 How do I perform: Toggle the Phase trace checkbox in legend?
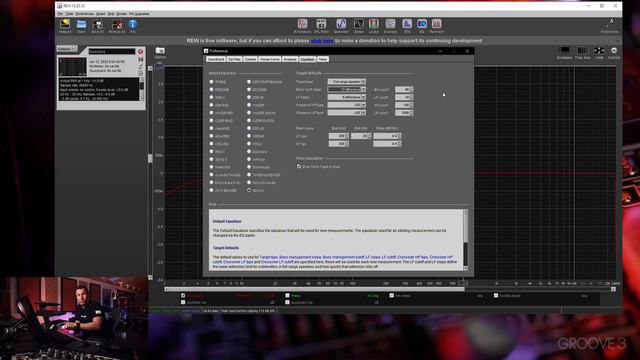tap(287, 296)
